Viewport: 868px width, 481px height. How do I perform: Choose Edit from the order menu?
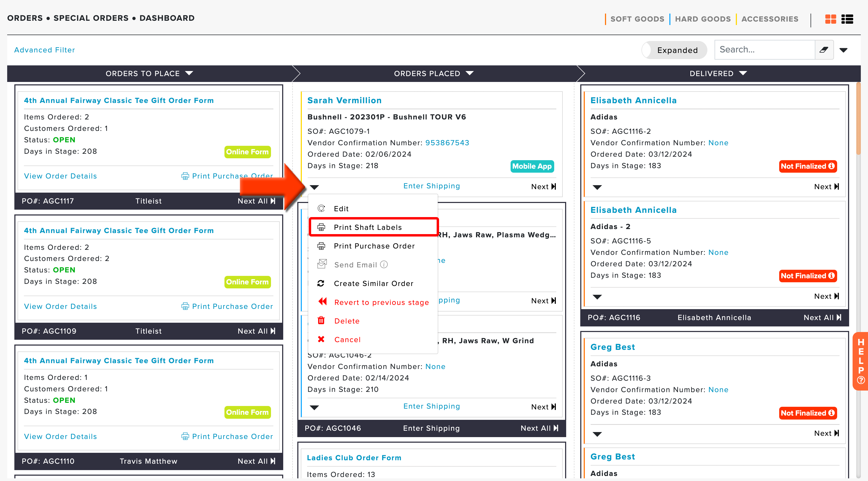[373, 209]
